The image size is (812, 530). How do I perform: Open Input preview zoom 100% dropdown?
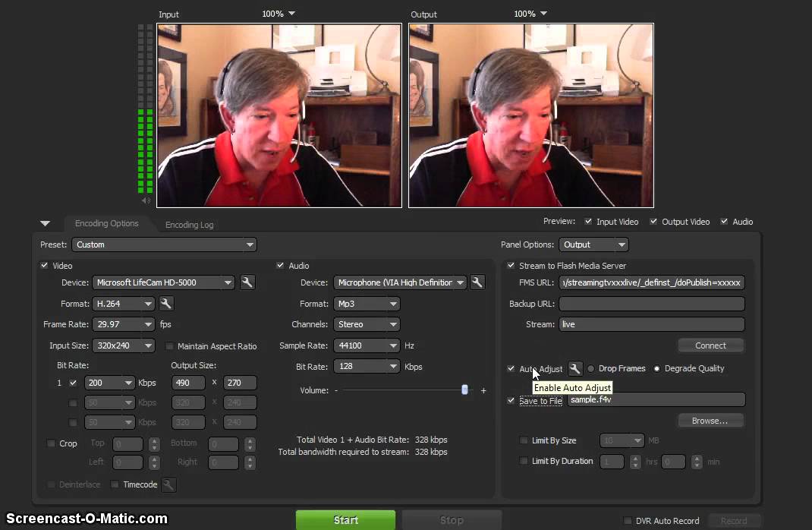278,14
